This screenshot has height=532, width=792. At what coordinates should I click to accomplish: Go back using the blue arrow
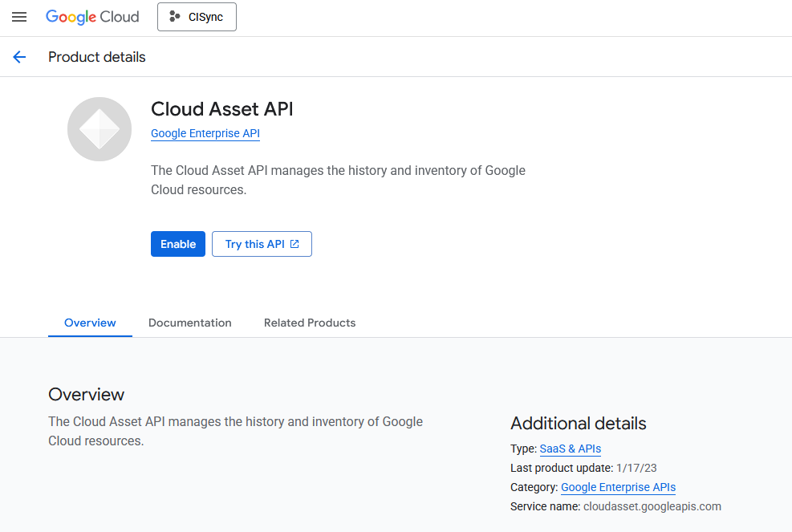click(19, 57)
